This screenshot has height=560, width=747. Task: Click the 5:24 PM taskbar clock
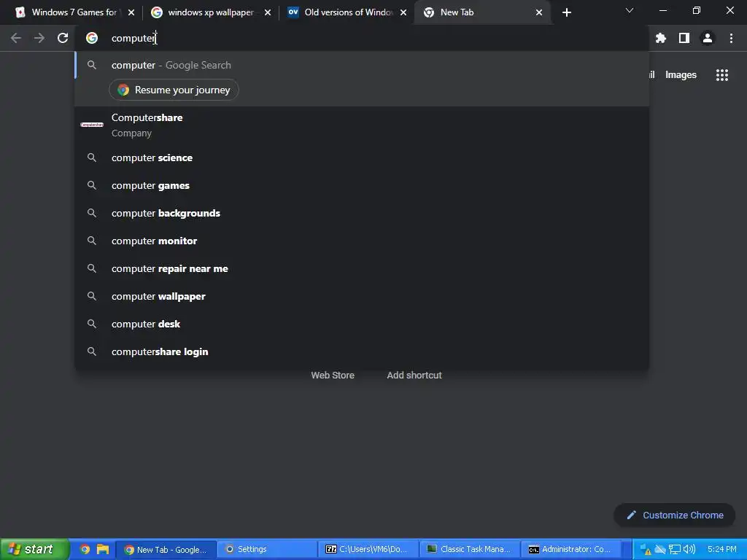[721, 549]
